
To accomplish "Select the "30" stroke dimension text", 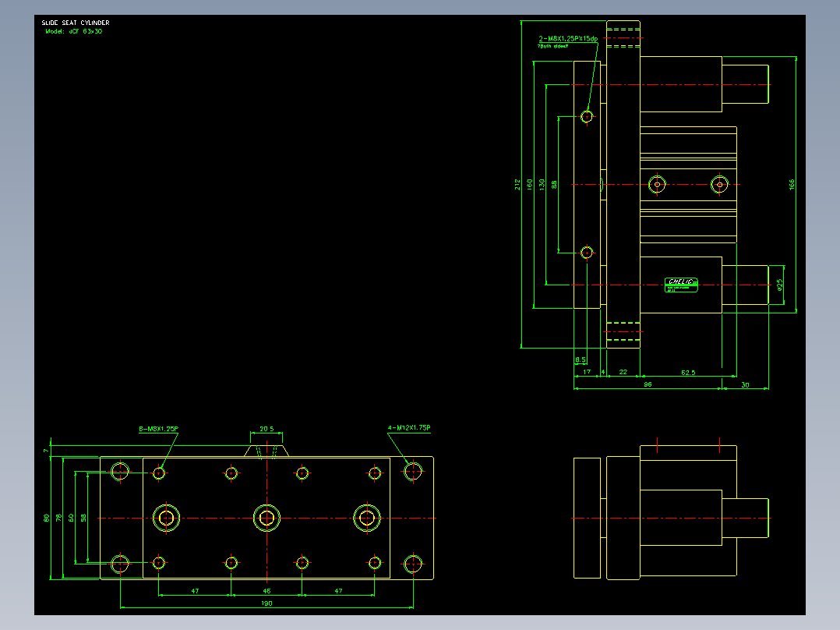I will (x=745, y=384).
